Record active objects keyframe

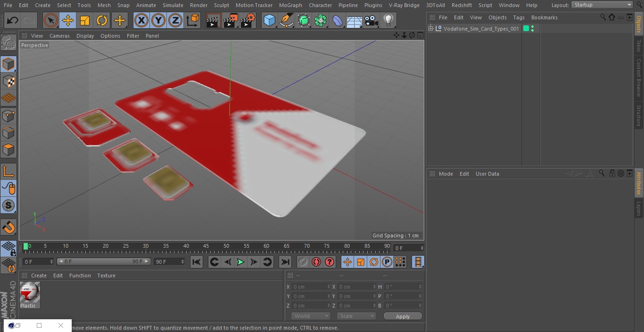303,262
